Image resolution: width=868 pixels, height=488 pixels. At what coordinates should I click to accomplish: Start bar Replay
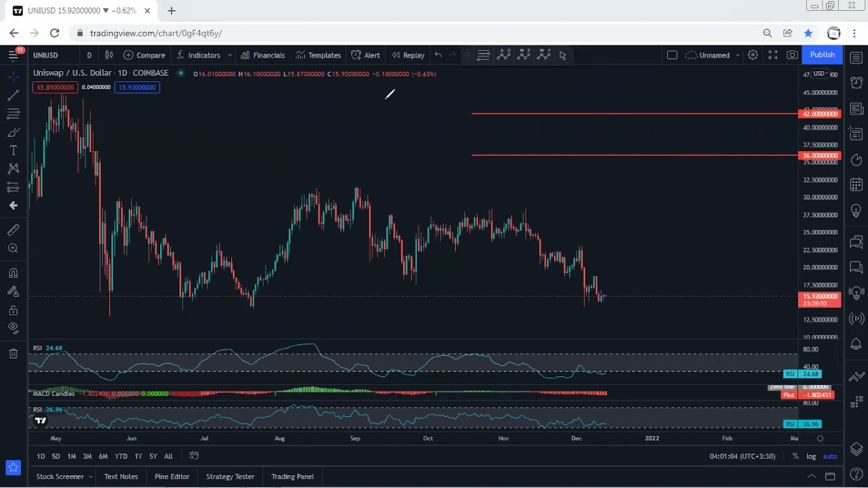[x=408, y=55]
